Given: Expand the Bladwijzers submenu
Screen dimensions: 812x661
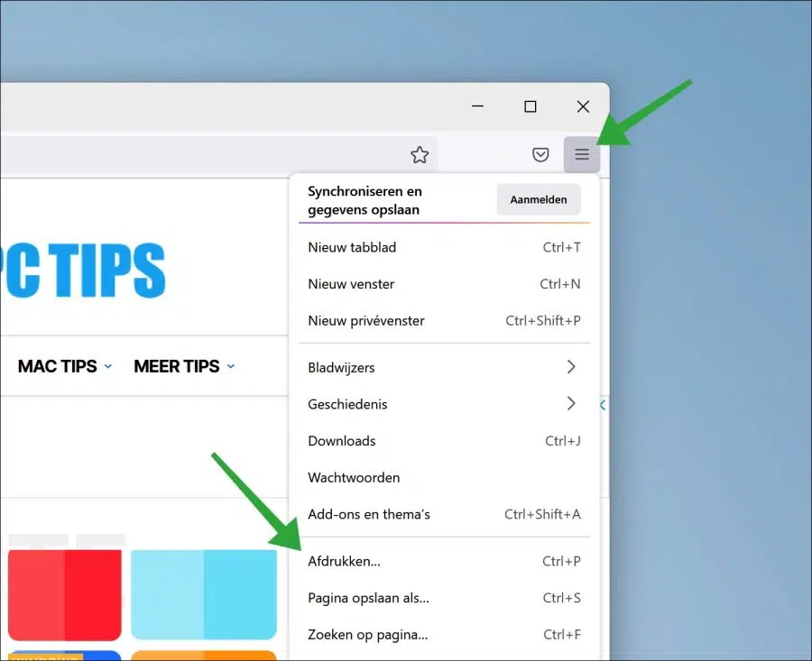Looking at the screenshot, I should (x=444, y=368).
